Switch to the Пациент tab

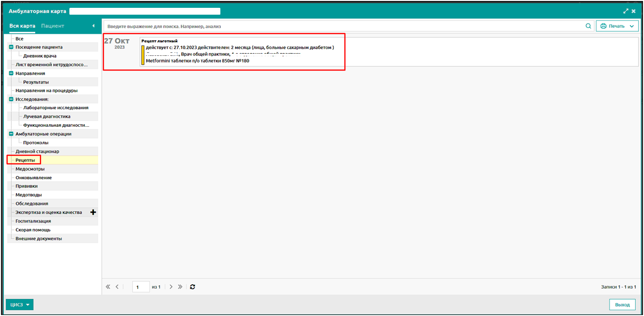[x=53, y=26]
